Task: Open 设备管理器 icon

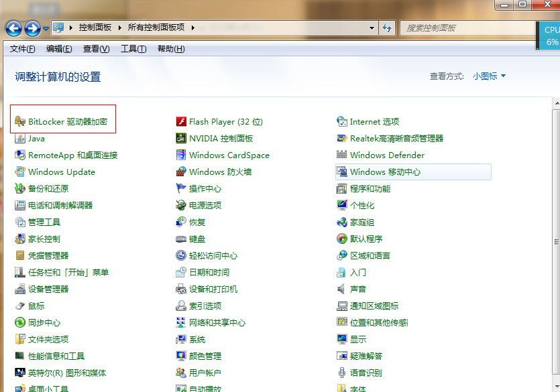Action: point(20,289)
